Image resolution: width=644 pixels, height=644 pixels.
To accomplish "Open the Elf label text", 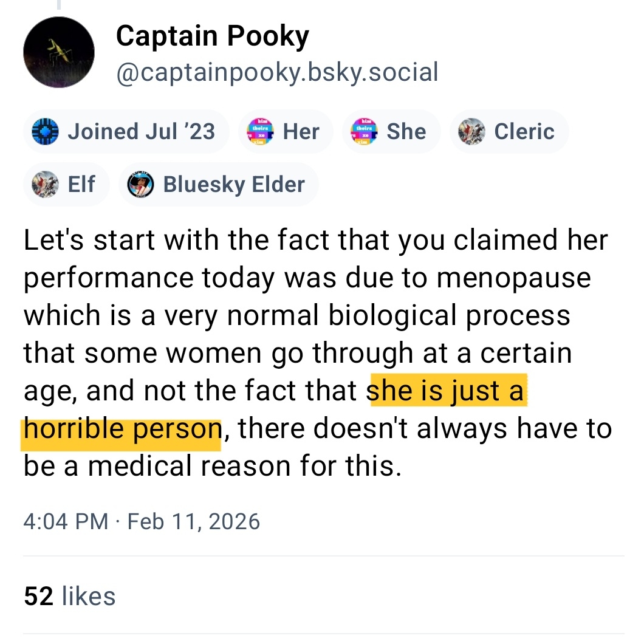I will [x=81, y=184].
